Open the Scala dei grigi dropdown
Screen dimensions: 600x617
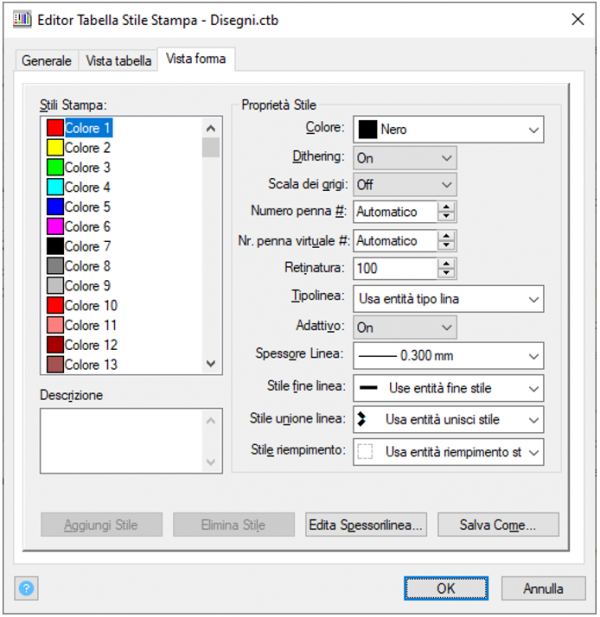405,185
